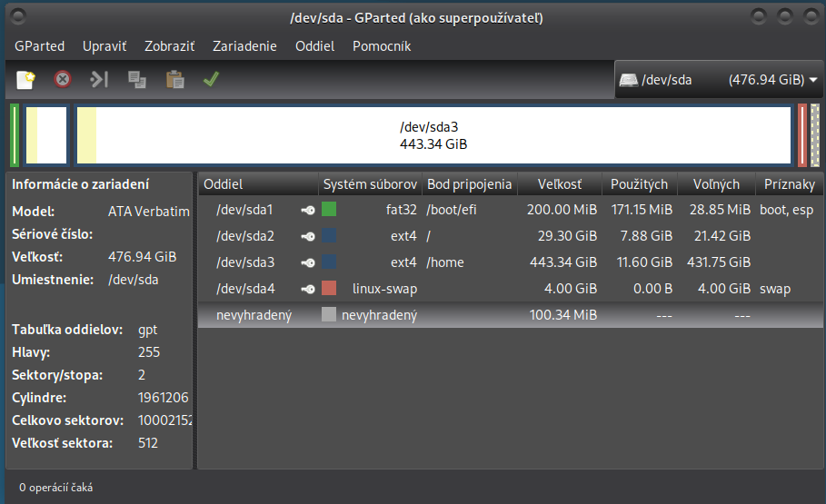Click the New partition toolbar icon
826x504 pixels.
pyautogui.click(x=25, y=80)
